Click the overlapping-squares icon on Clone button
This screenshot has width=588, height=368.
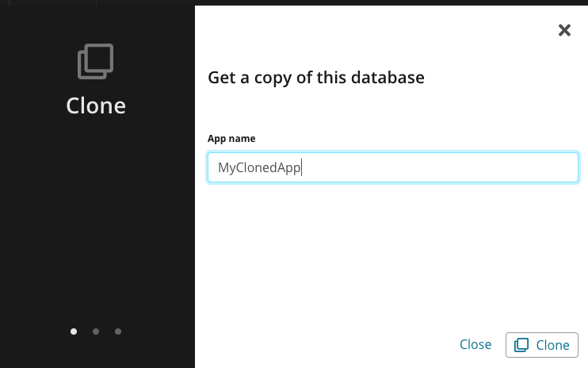coord(521,345)
